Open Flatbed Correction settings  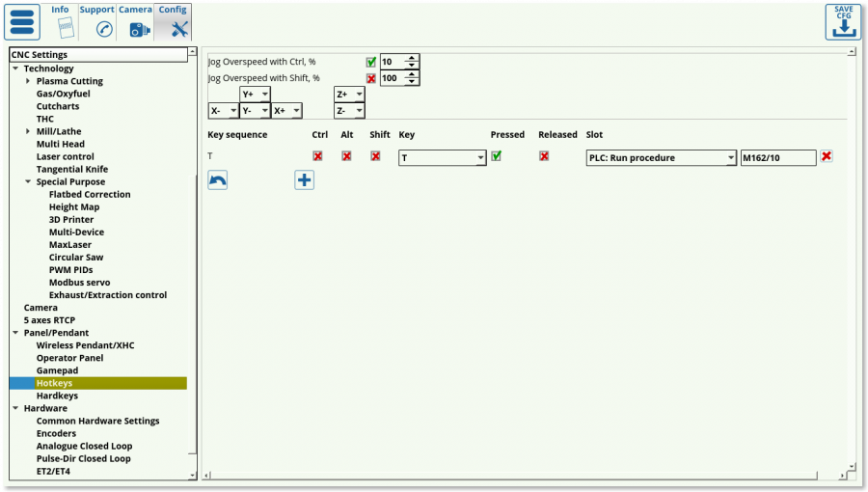pyautogui.click(x=90, y=194)
